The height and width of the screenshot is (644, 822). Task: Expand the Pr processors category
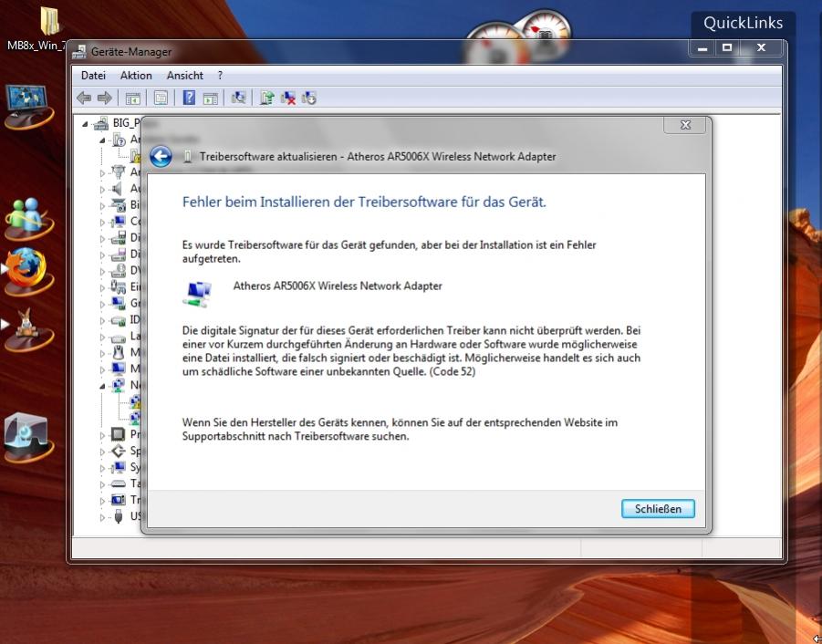click(102, 435)
